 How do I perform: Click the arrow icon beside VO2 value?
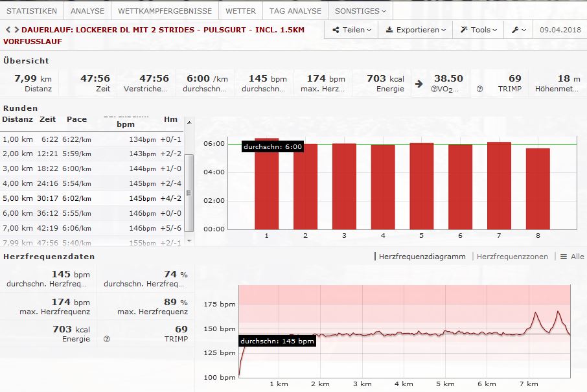pyautogui.click(x=419, y=84)
